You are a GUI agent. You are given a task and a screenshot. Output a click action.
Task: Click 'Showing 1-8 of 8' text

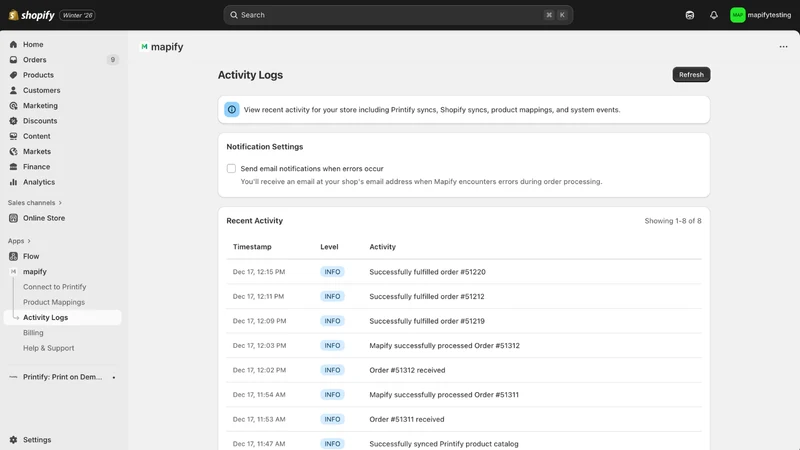672,221
